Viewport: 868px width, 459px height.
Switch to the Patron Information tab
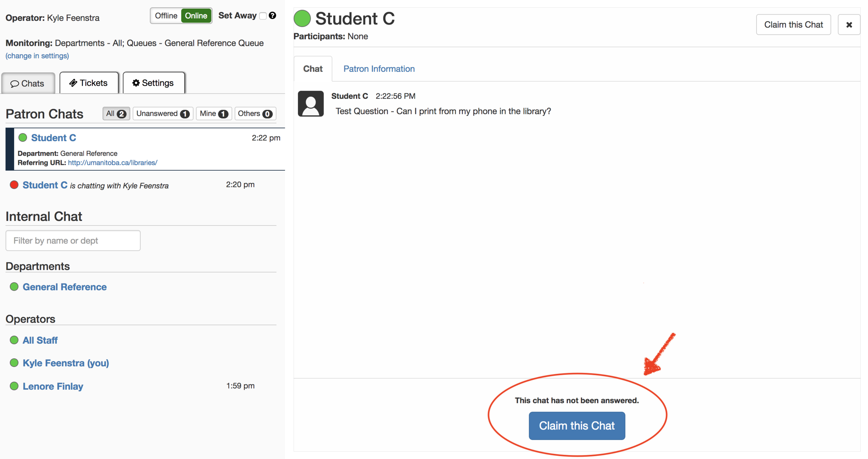tap(379, 69)
